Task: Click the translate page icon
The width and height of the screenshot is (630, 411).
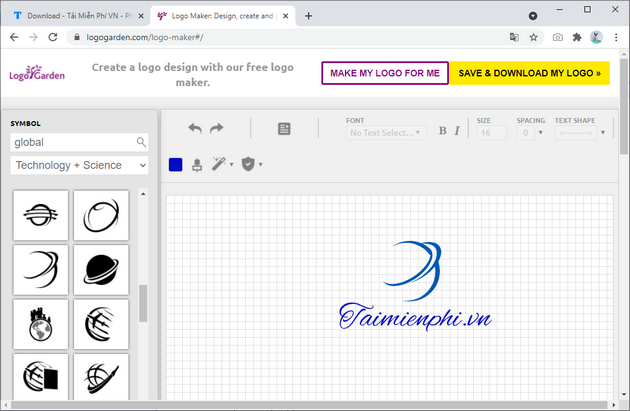Action: click(514, 37)
